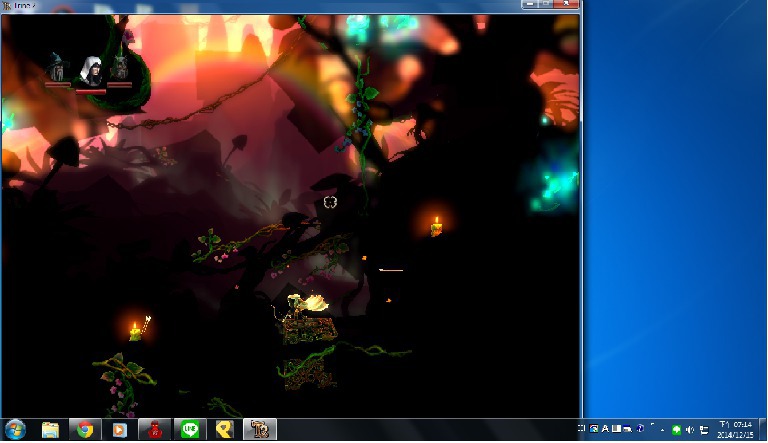Click the Show Desktop strip
This screenshot has height=443, width=768.
(763, 430)
